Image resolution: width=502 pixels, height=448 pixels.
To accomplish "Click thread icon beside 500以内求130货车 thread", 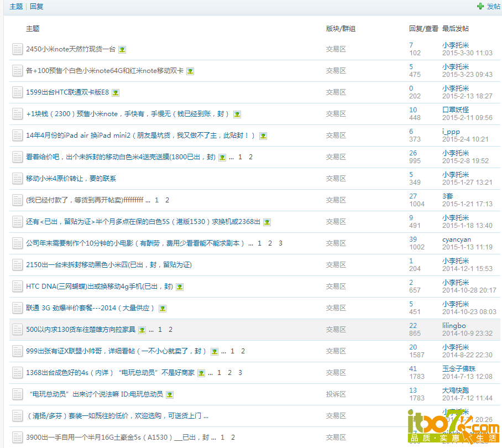I will pyautogui.click(x=17, y=330).
